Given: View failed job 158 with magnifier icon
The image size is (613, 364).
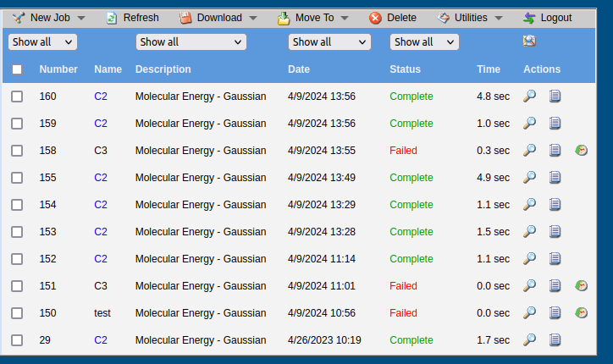Looking at the screenshot, I should (x=529, y=150).
